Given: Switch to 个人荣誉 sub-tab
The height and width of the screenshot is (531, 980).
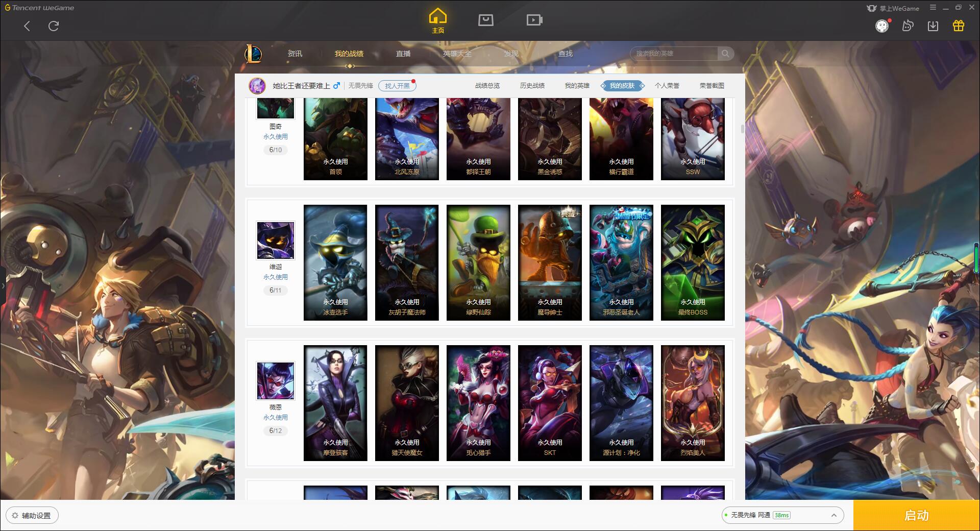Looking at the screenshot, I should tap(667, 86).
